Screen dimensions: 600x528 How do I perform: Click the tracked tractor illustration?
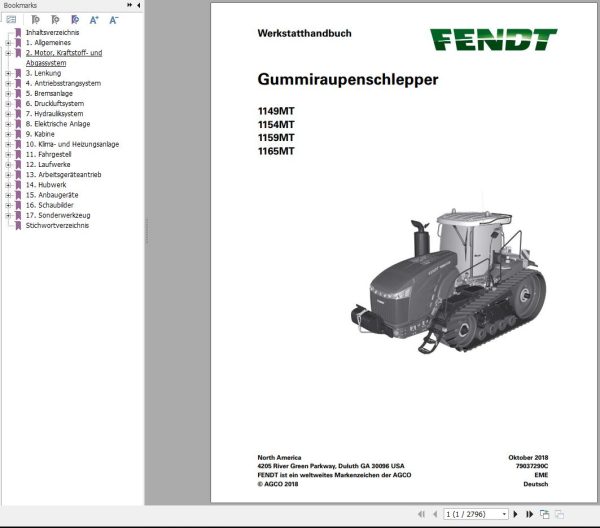(448, 280)
